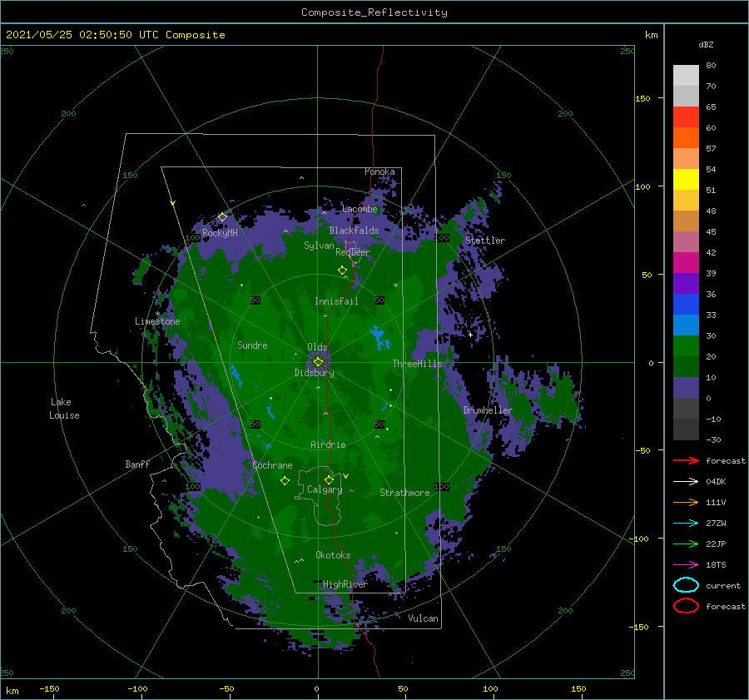The width and height of the screenshot is (749, 700).
Task: Pick the magenta swatch above 39 dBZ
Action: click(x=686, y=263)
